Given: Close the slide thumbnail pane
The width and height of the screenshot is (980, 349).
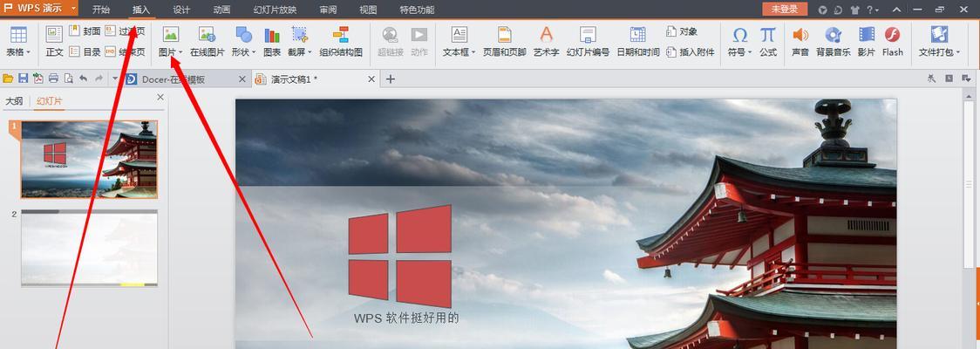Looking at the screenshot, I should click(160, 97).
